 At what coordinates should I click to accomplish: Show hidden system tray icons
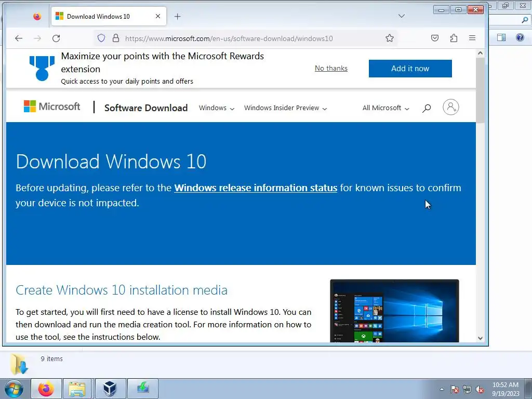[x=442, y=389]
